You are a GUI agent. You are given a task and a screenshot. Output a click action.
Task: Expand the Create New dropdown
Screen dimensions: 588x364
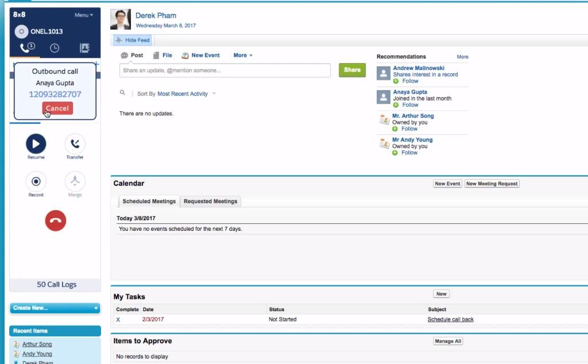(x=55, y=308)
